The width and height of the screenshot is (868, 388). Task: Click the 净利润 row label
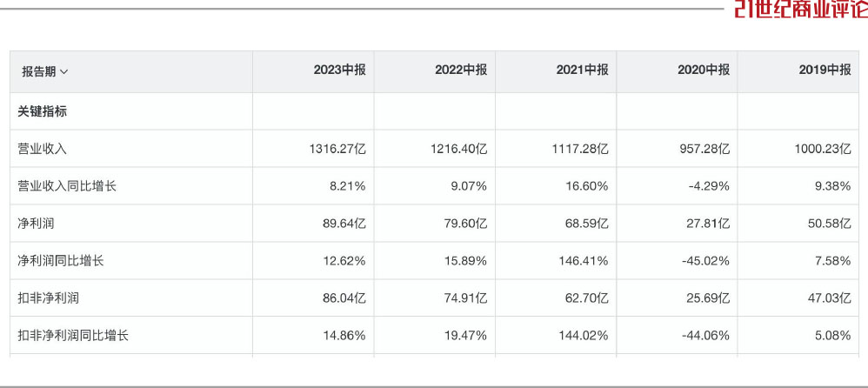click(x=36, y=224)
